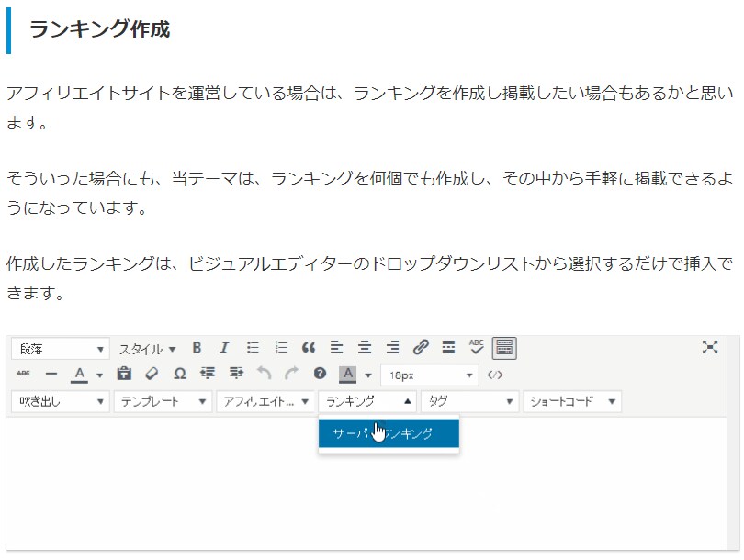Image resolution: width=744 pixels, height=560 pixels.
Task: Click the paste as text icon
Action: click(x=124, y=375)
